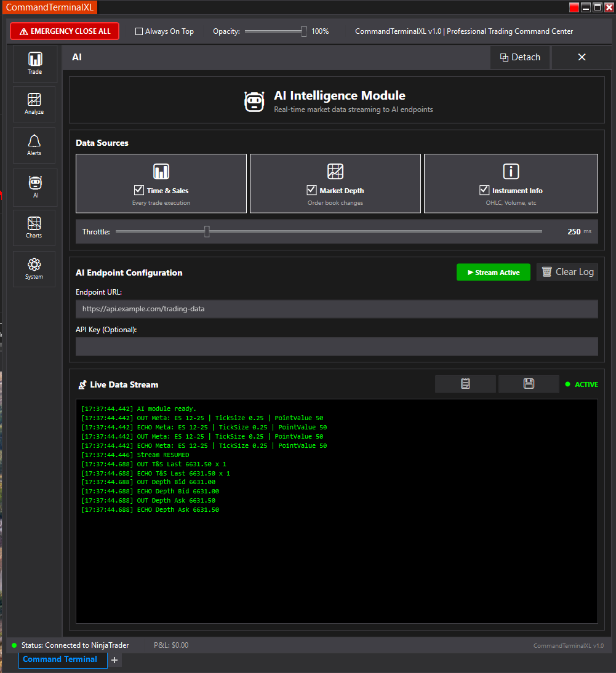Detach the AI panel
This screenshot has width=616, height=673.
(520, 57)
